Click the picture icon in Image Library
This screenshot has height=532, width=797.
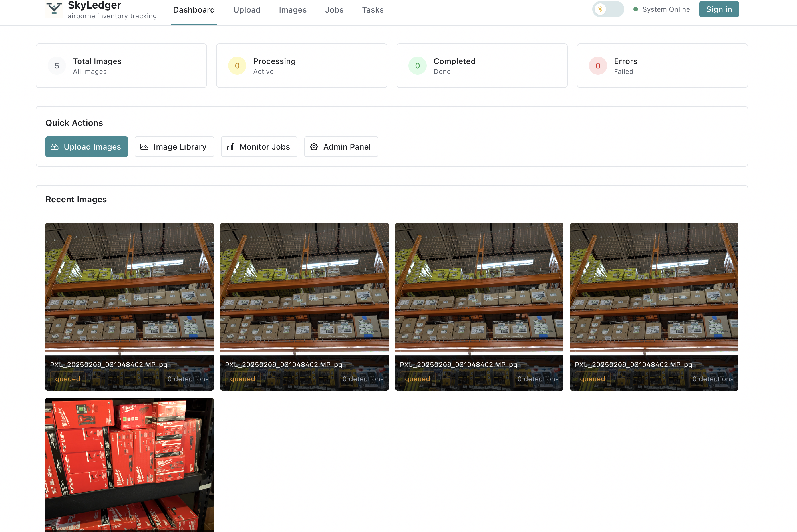click(x=144, y=147)
